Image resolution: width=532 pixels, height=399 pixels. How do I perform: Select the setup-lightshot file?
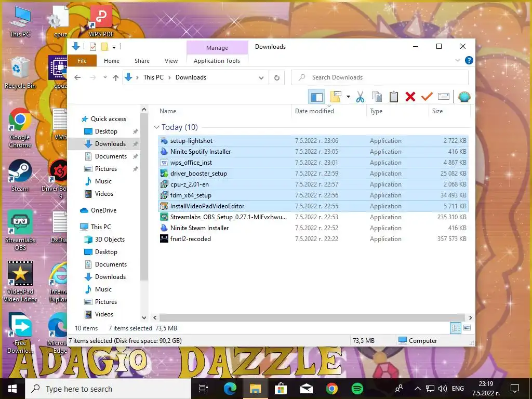[x=313, y=140]
